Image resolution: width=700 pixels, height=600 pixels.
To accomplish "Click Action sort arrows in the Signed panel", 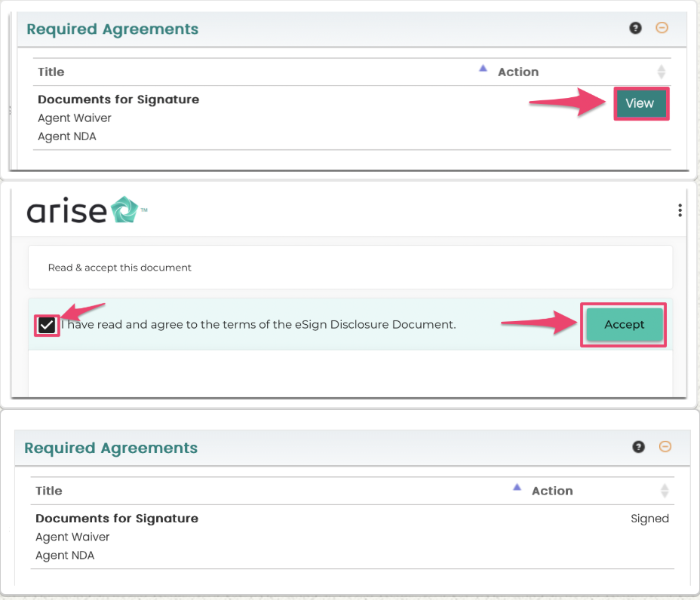I will click(x=665, y=491).
